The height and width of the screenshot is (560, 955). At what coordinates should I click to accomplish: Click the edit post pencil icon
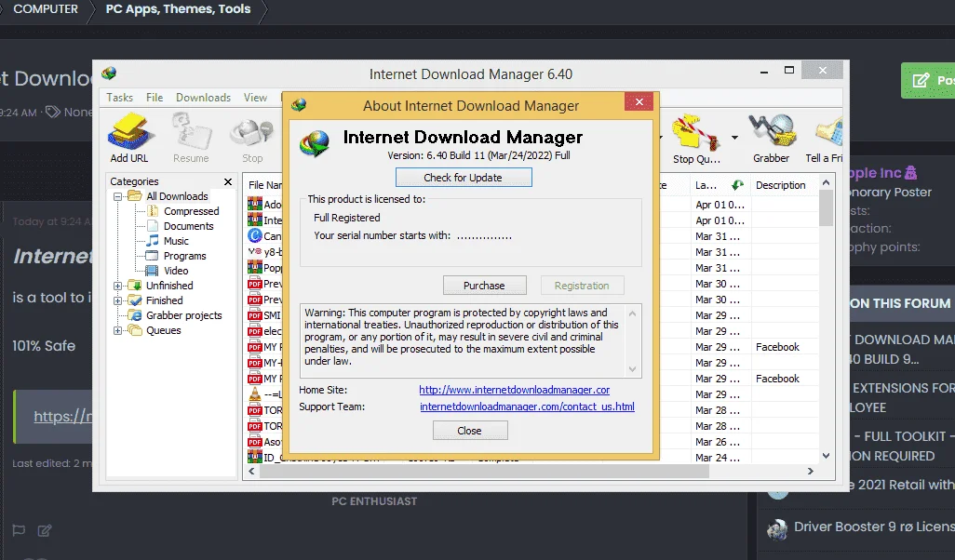pyautogui.click(x=45, y=530)
